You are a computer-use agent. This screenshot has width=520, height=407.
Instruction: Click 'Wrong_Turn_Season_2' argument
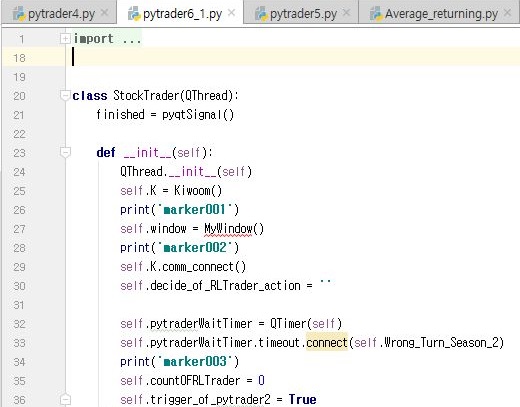(x=441, y=343)
